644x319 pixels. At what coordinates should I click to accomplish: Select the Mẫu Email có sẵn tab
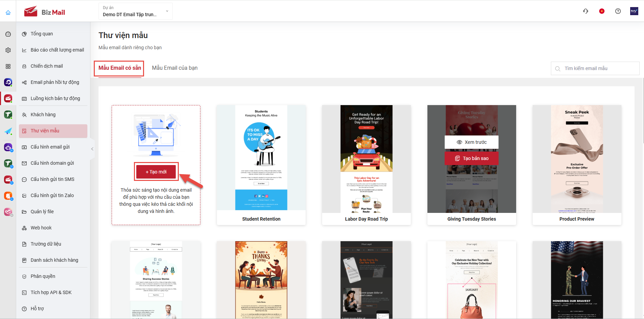[x=120, y=68]
